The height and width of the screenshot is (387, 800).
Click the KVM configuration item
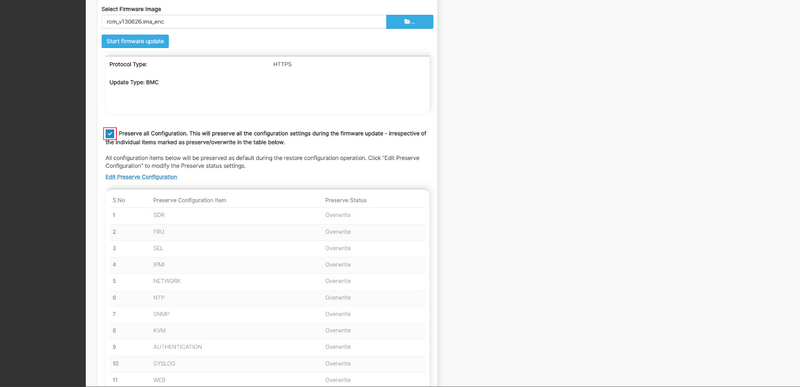(159, 330)
